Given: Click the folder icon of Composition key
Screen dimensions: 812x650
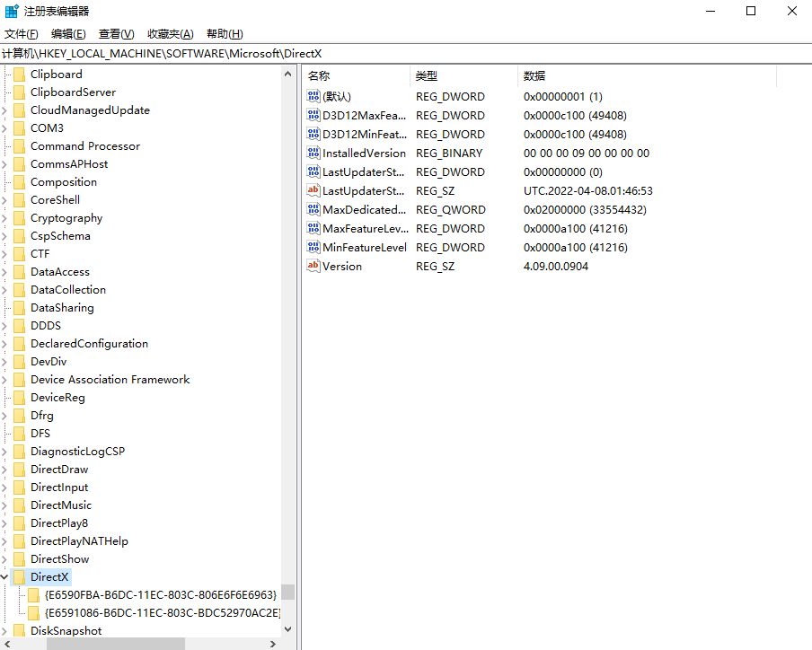Looking at the screenshot, I should 19,182.
